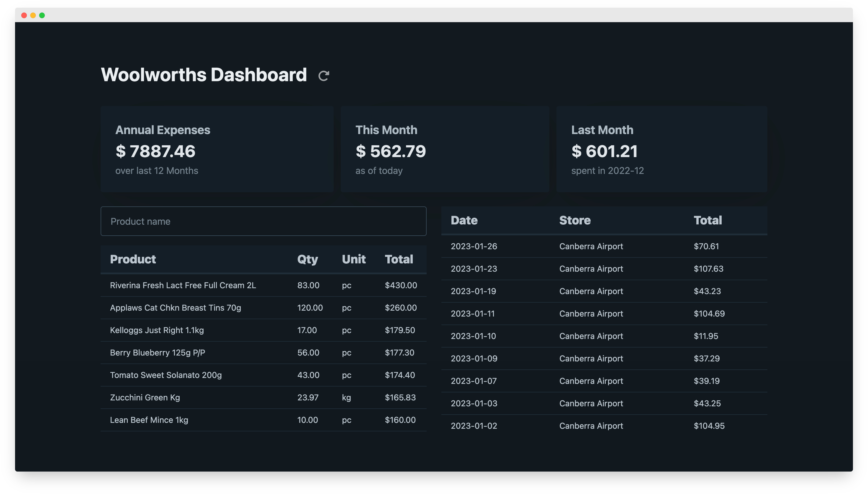Click the 23.97 quantity cell
Screen dimensions: 868x494
pos(308,397)
